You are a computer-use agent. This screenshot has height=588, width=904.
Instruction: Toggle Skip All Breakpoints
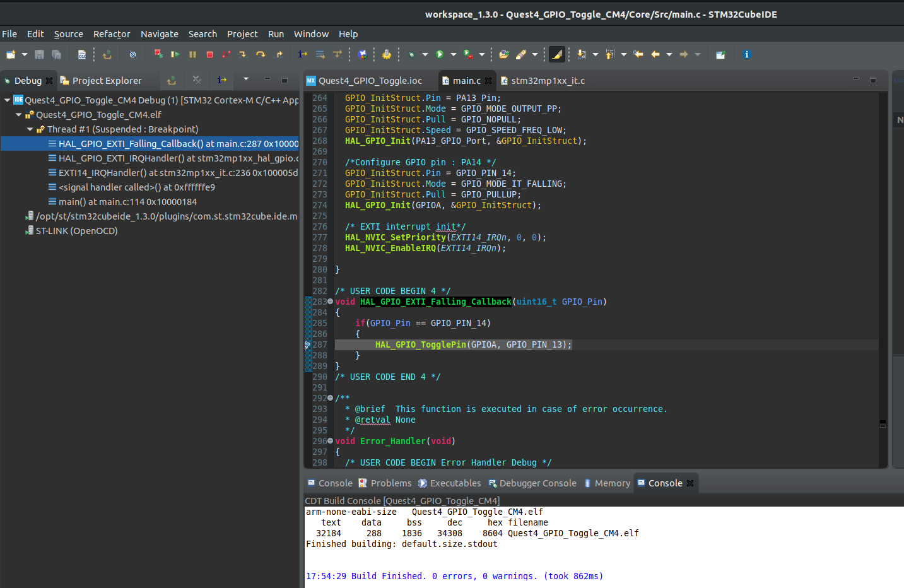[x=132, y=55]
